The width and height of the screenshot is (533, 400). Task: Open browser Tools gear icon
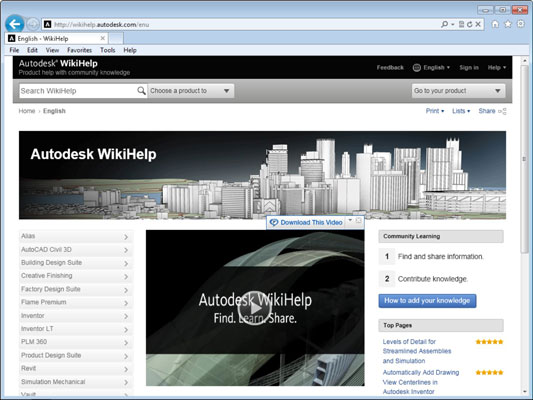[x=520, y=24]
